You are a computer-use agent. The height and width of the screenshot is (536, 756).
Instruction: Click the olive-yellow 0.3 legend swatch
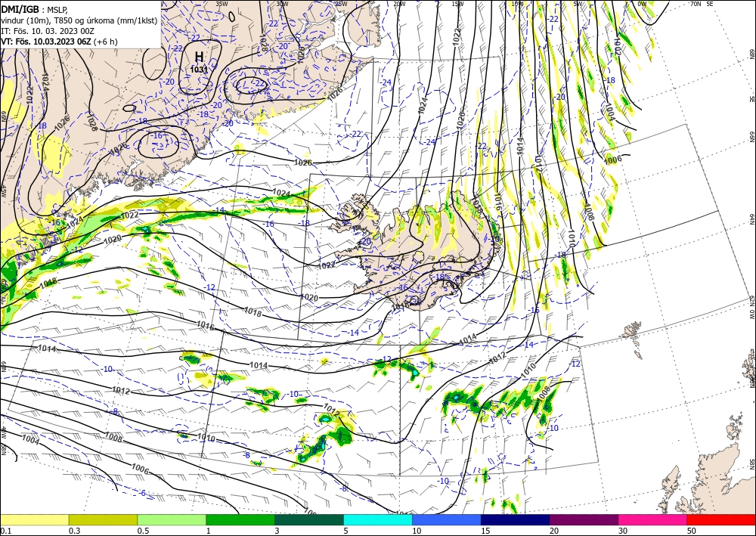[103, 519]
